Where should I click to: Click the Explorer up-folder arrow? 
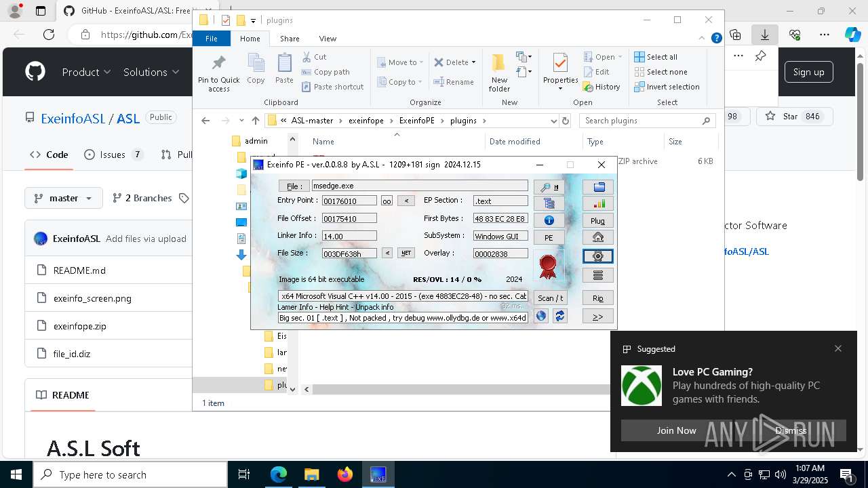(256, 121)
